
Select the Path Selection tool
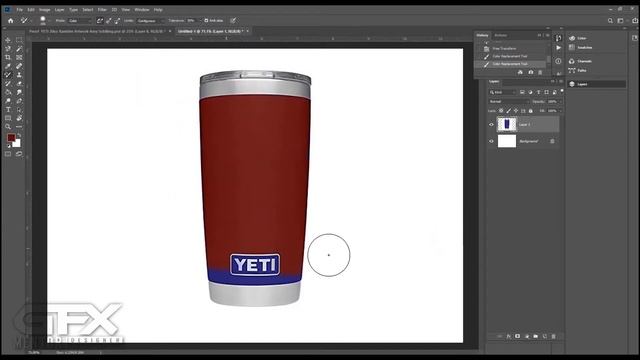point(19,109)
